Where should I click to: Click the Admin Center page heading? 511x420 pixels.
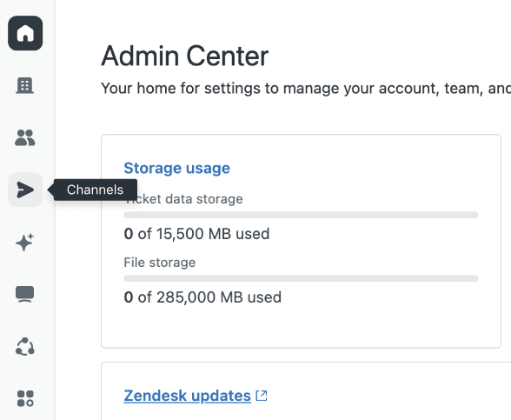(x=185, y=56)
